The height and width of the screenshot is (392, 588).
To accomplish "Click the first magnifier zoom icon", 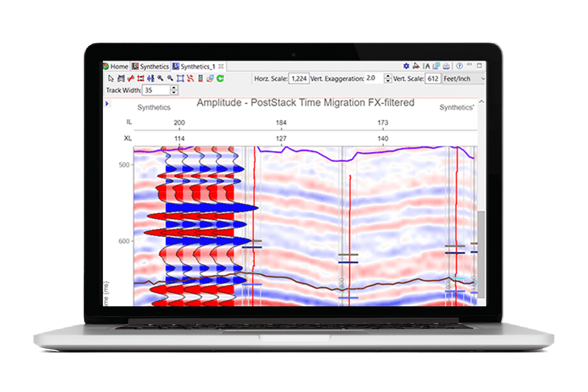I will coord(160,78).
